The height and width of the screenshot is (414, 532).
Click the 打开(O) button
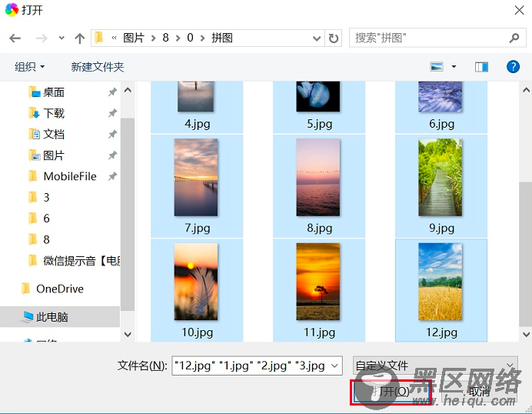click(x=391, y=392)
